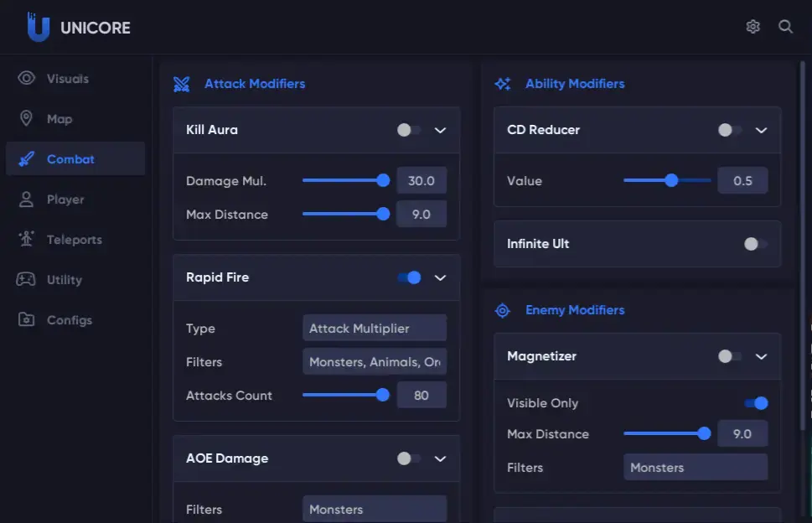Click the Damage Mul. slider handle
Image resolution: width=812 pixels, height=523 pixels.
pos(383,180)
